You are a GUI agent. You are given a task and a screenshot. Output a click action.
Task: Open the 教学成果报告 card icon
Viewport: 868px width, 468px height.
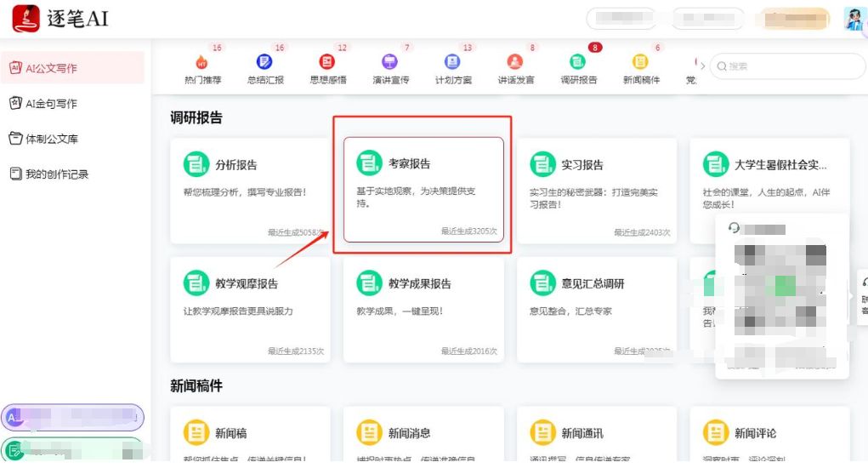[369, 283]
